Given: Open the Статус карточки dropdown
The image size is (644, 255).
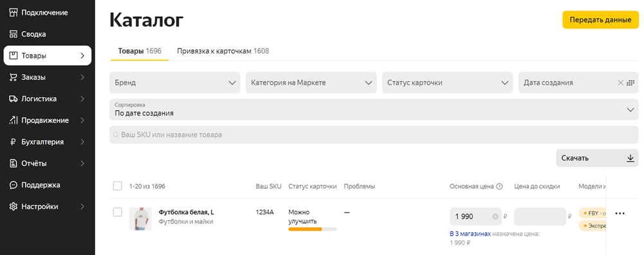Looking at the screenshot, I should point(448,82).
